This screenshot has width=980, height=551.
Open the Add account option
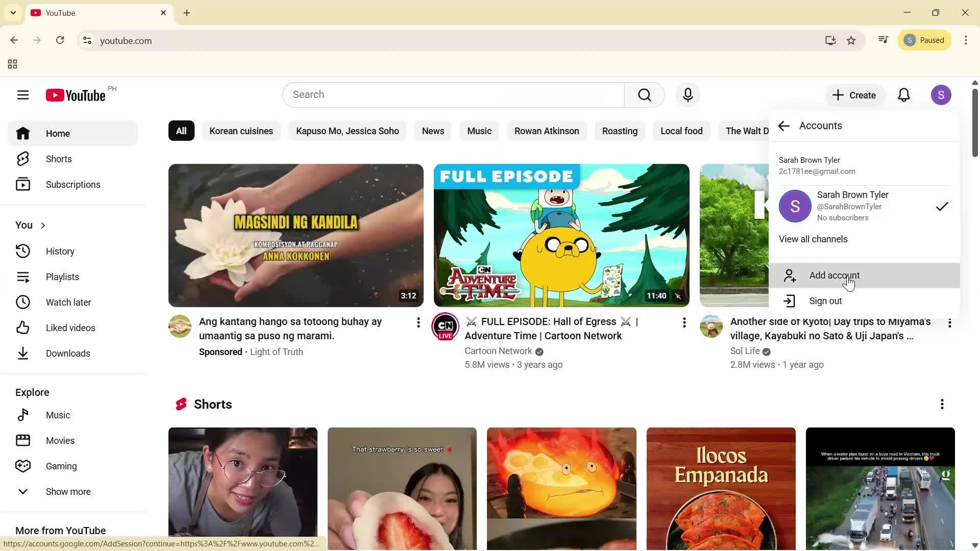tap(834, 275)
